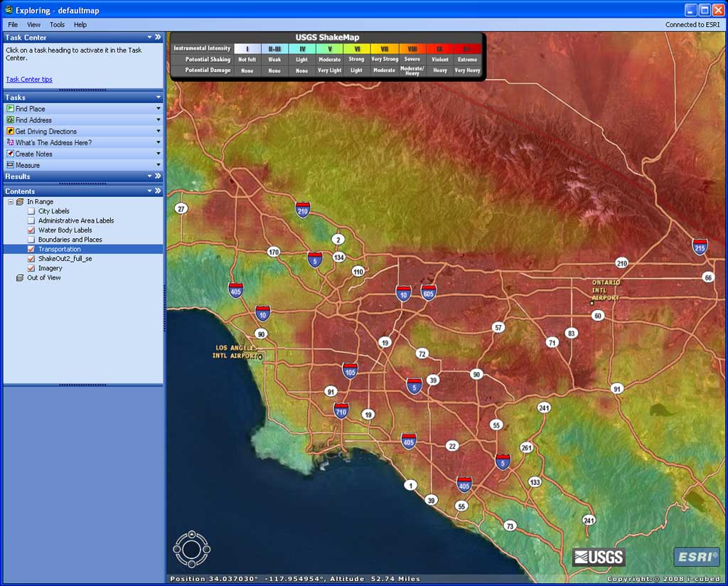Click the Find Address task icon
This screenshot has height=586, width=728.
[10, 119]
